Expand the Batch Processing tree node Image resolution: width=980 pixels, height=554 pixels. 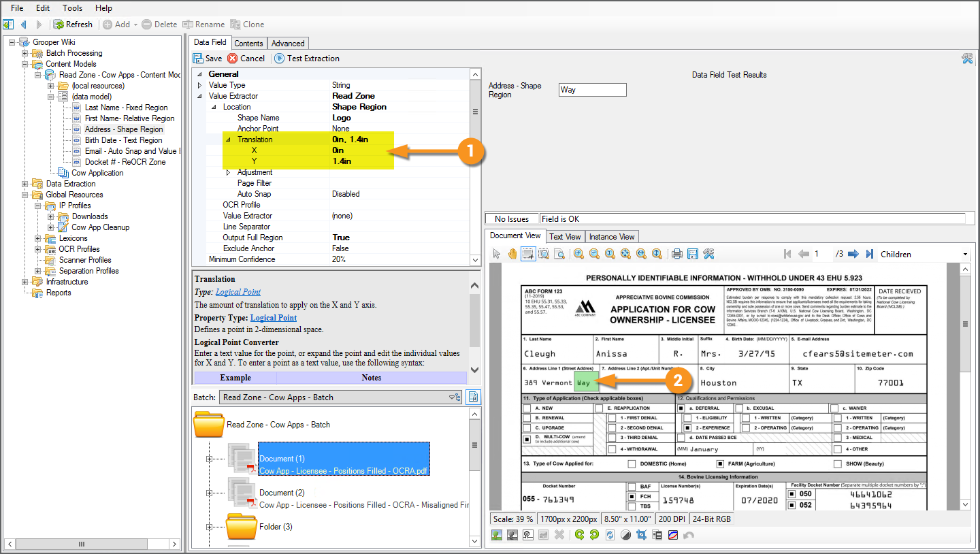pos(25,53)
